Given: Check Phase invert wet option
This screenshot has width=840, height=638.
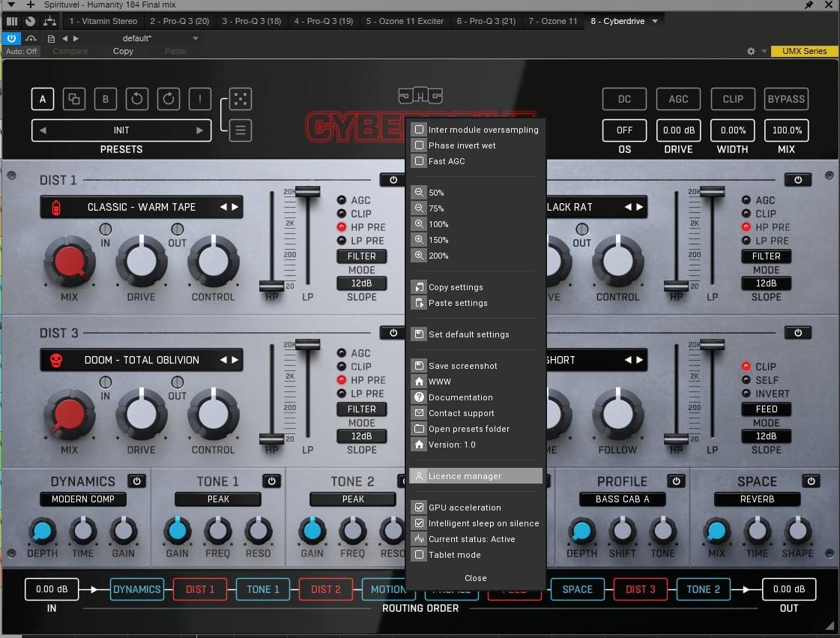Looking at the screenshot, I should click(x=420, y=145).
